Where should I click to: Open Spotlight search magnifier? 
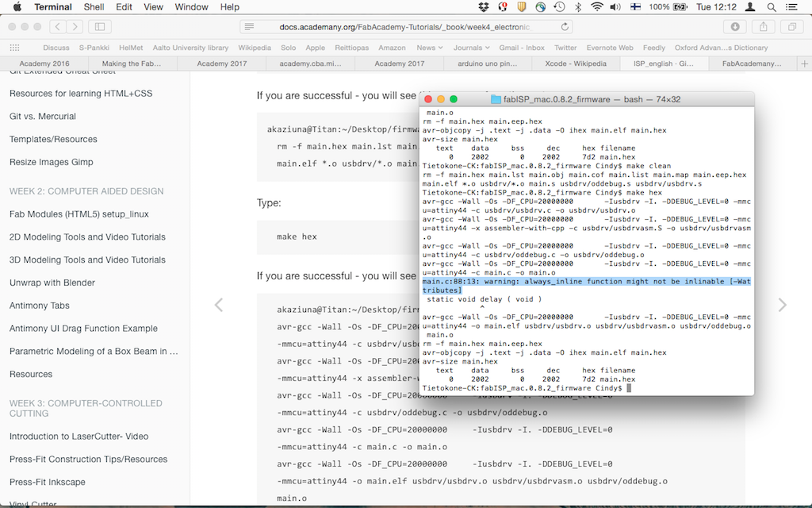(772, 6)
